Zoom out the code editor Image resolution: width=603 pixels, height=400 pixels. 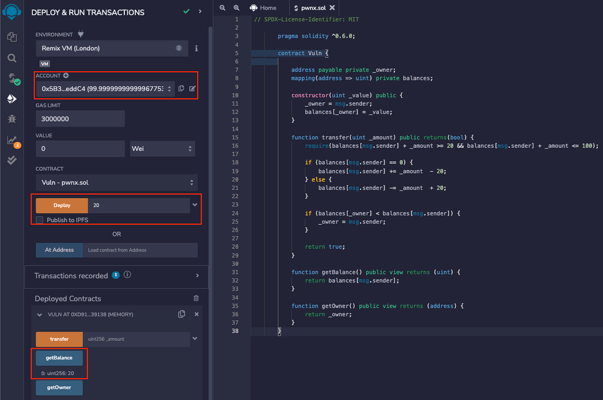(223, 8)
